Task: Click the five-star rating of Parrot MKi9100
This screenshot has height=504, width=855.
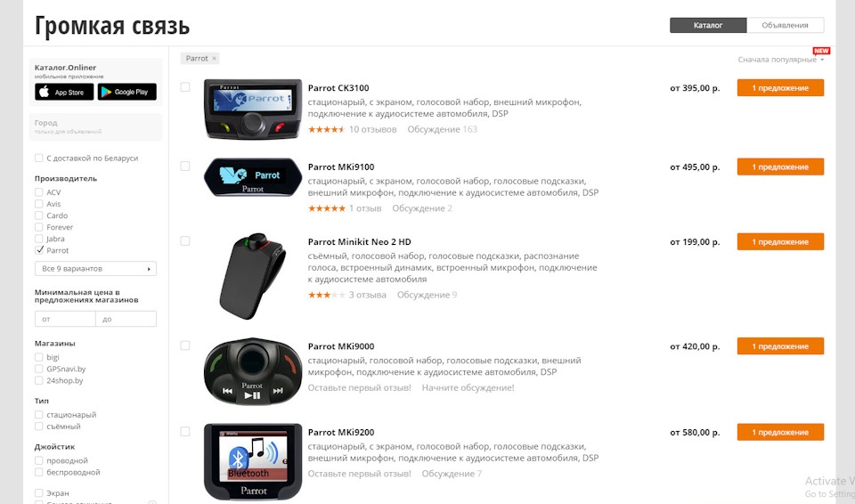Action: (x=327, y=208)
